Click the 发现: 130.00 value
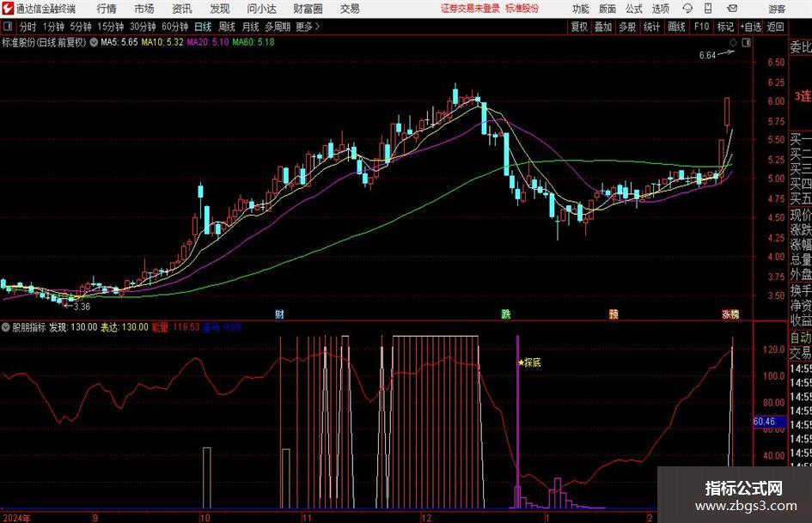The height and width of the screenshot is (523, 812). (x=73, y=327)
